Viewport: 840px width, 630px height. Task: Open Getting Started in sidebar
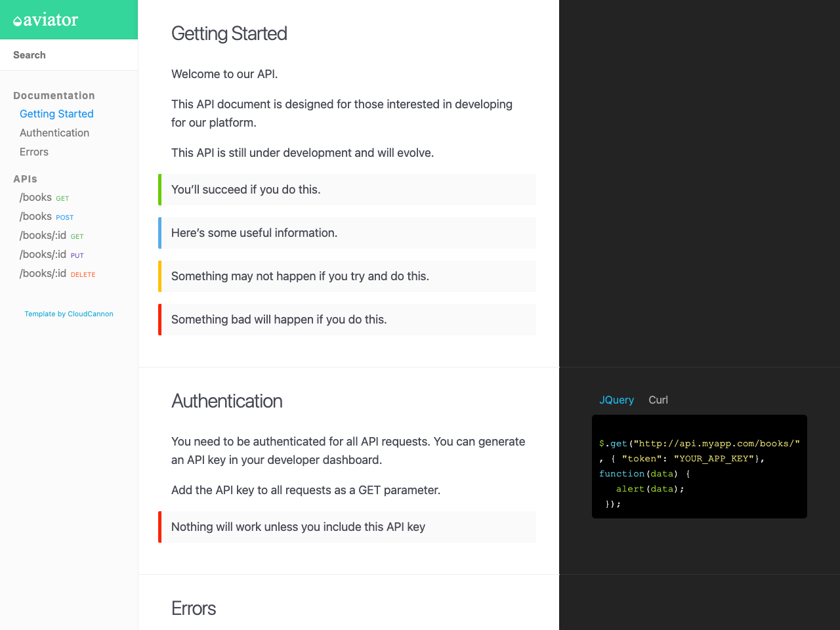(x=56, y=114)
